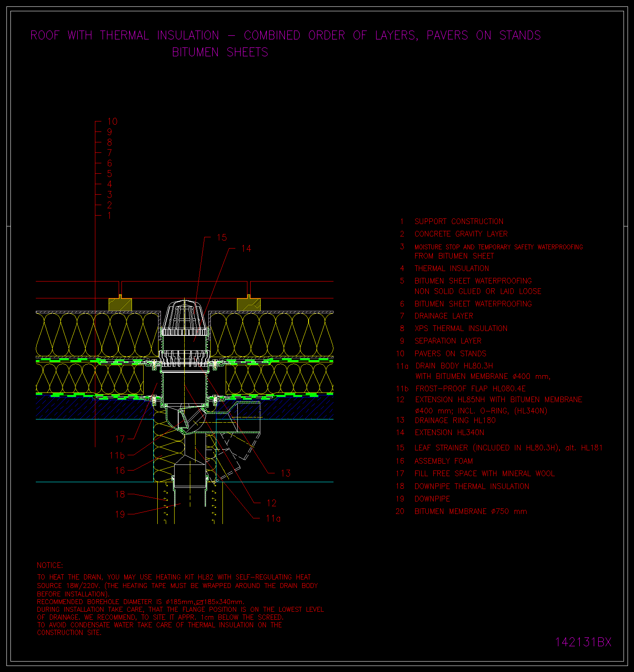Click callout label 12 in drawing
Screen dimensions: 634x672
272,503
